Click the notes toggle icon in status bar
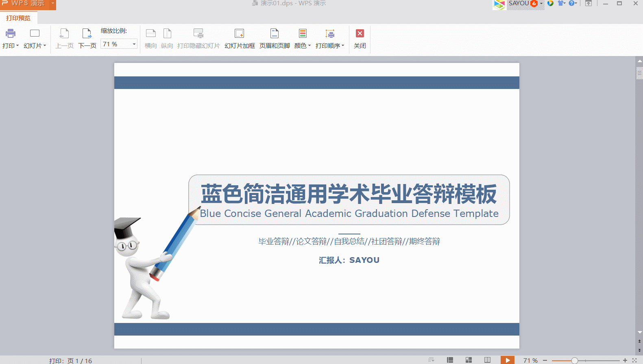 pyautogui.click(x=431, y=360)
